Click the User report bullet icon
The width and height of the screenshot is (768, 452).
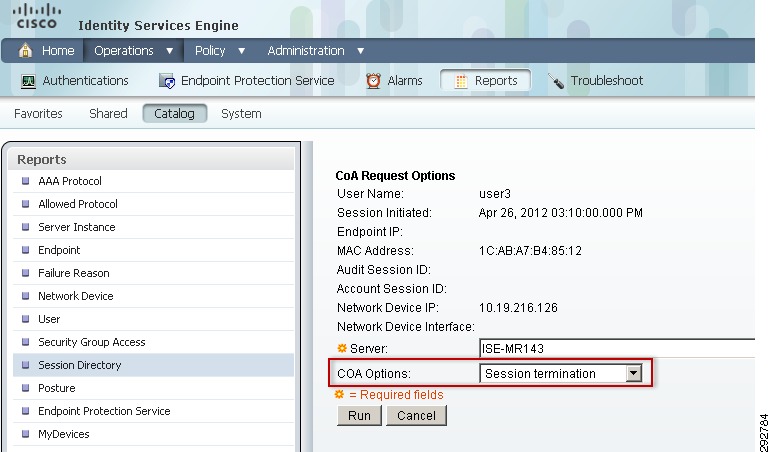click(25, 319)
